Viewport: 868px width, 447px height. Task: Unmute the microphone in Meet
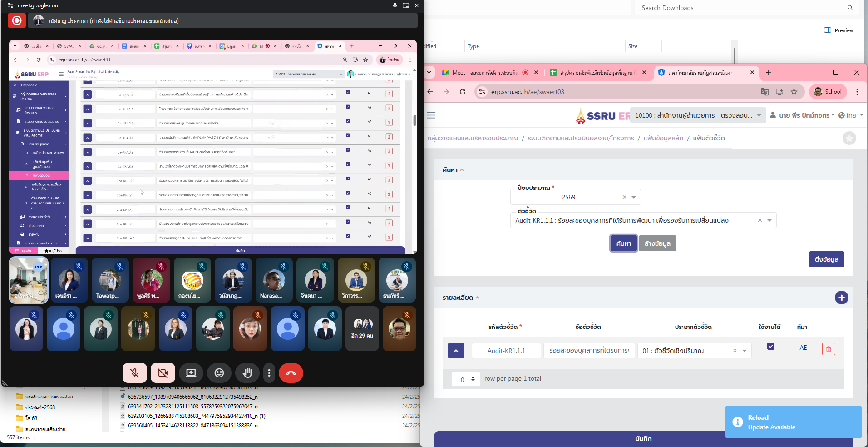coord(134,373)
